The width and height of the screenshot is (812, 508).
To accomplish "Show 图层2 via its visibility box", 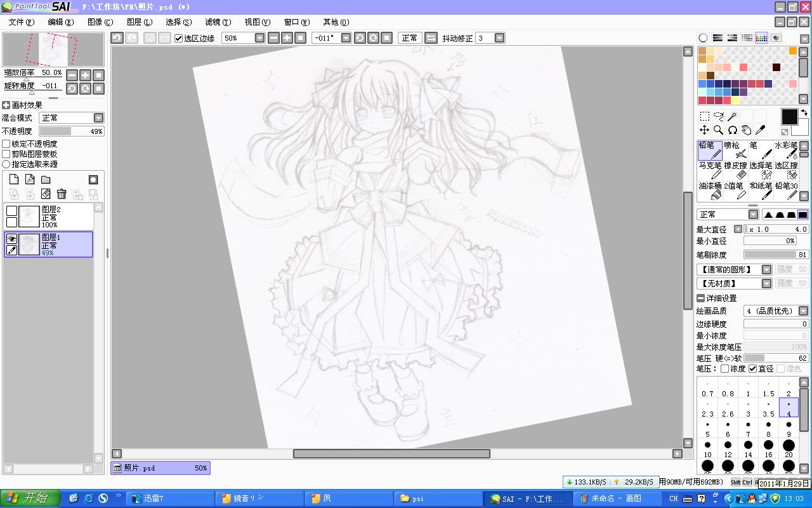I will point(11,211).
